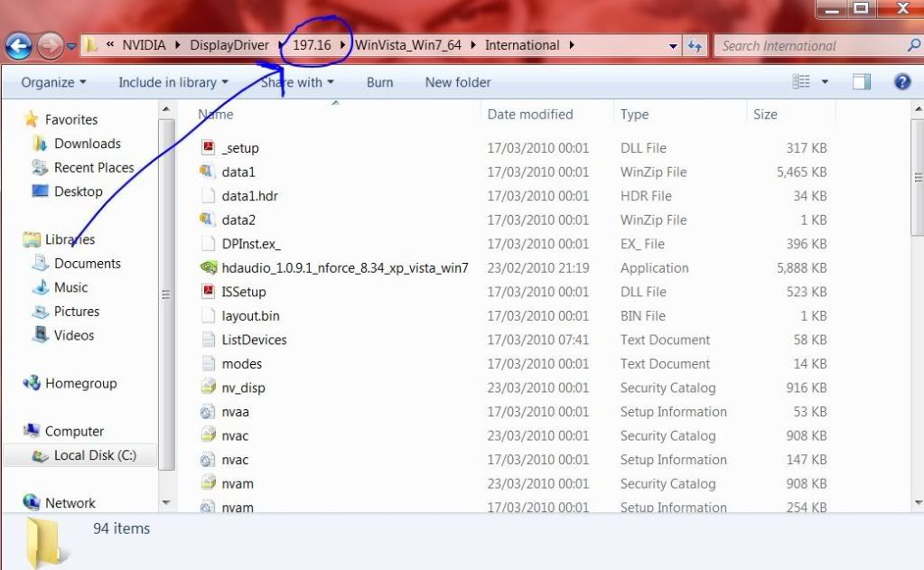Image resolution: width=924 pixels, height=570 pixels.
Task: Sort by the Name column header
Action: (216, 115)
